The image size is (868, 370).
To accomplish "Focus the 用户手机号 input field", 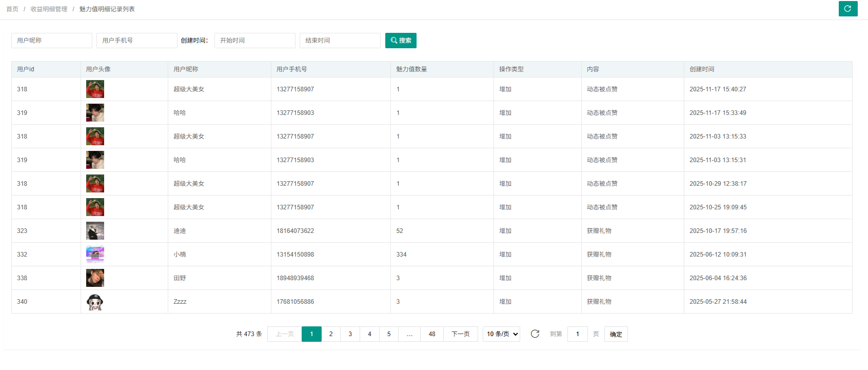I will (x=136, y=41).
